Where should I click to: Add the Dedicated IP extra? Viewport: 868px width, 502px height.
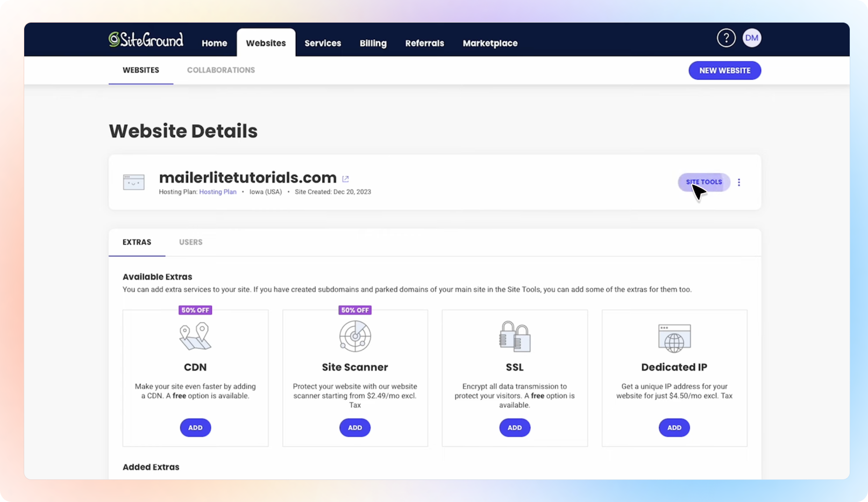(674, 428)
